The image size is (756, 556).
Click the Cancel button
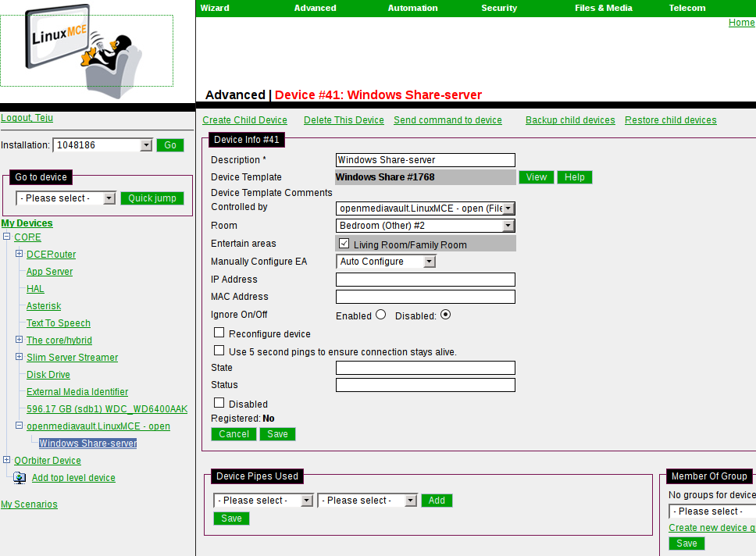[234, 434]
